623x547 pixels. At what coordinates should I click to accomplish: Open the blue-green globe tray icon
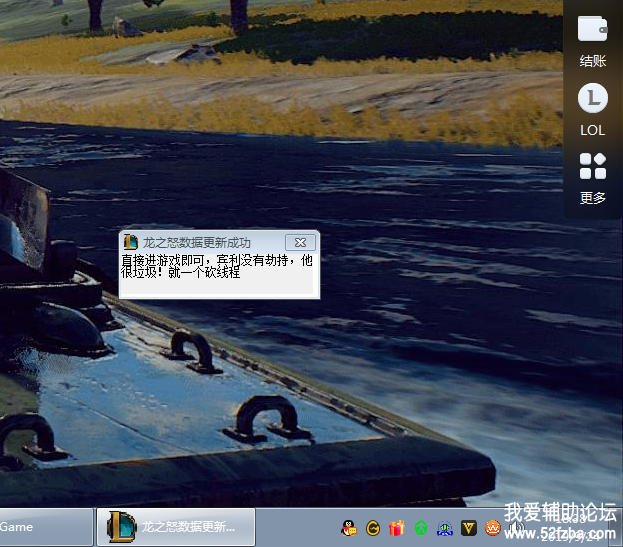click(x=445, y=528)
